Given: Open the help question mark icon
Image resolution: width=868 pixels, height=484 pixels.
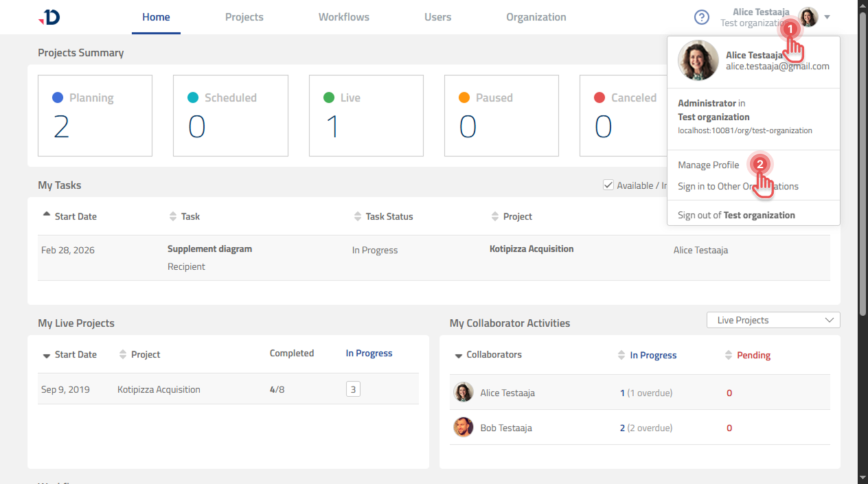Looking at the screenshot, I should (701, 17).
